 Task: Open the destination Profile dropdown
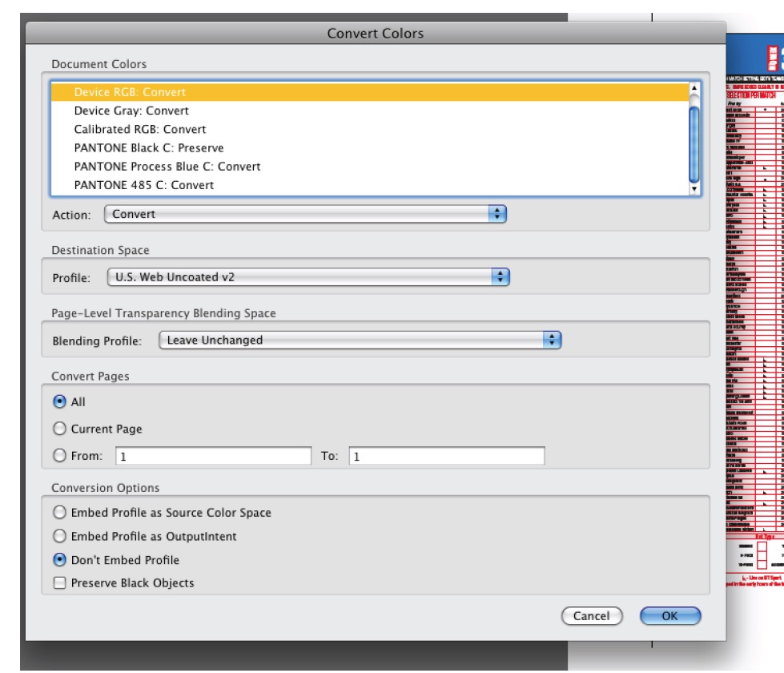pyautogui.click(x=308, y=277)
